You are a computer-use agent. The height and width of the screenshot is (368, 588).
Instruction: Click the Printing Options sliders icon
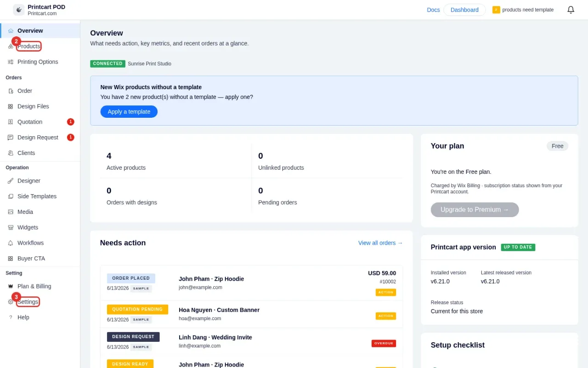click(11, 62)
